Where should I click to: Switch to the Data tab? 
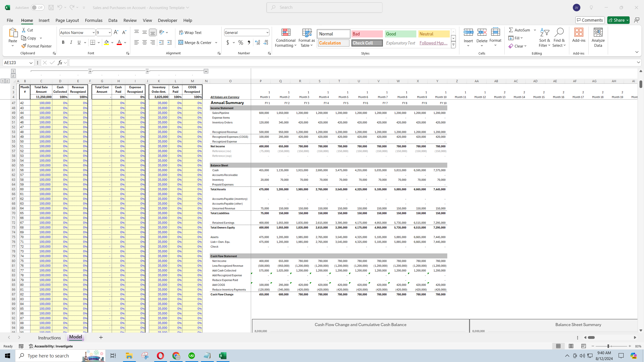113,20
